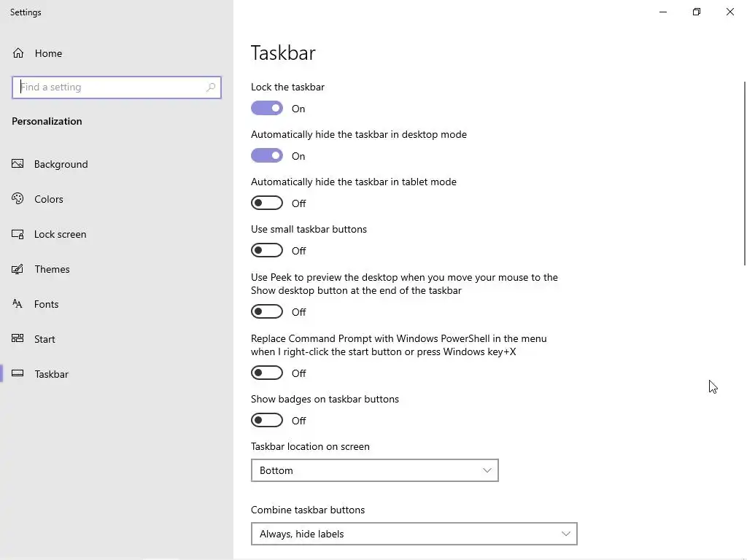
Task: Click the search magnifier icon
Action: (211, 87)
